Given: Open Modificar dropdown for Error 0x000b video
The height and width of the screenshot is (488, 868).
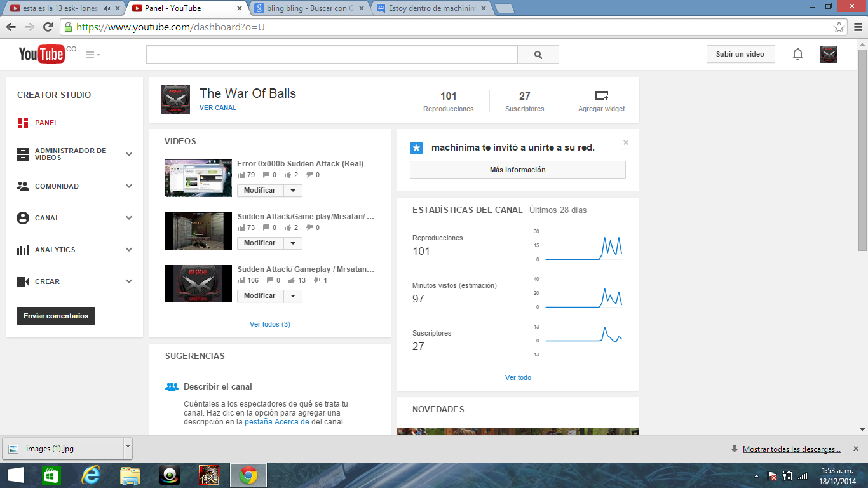Looking at the screenshot, I should 293,191.
